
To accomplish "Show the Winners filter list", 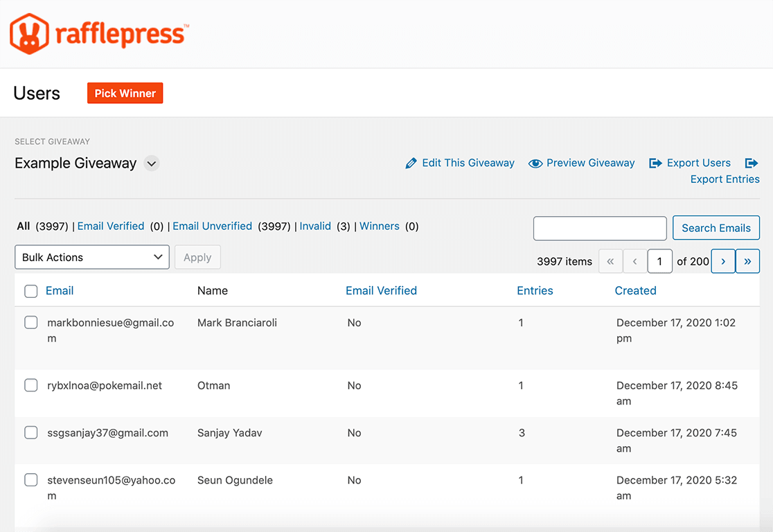I will pyautogui.click(x=379, y=227).
